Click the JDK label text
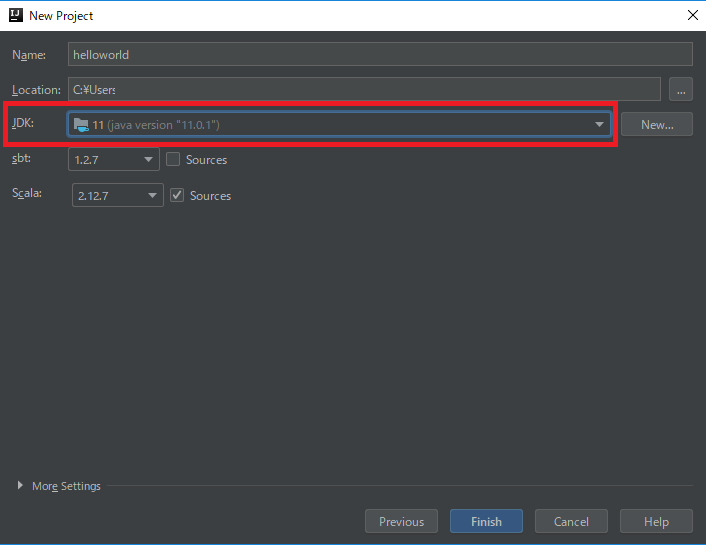 [x=23, y=123]
